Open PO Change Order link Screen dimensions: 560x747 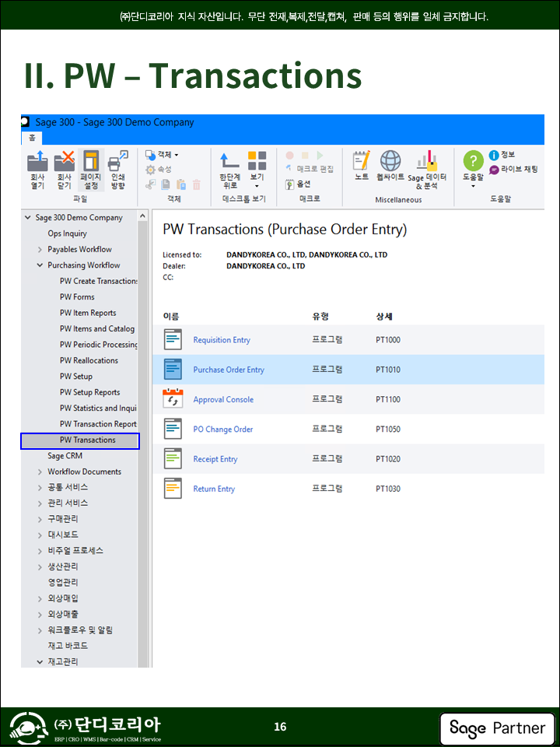(x=223, y=430)
